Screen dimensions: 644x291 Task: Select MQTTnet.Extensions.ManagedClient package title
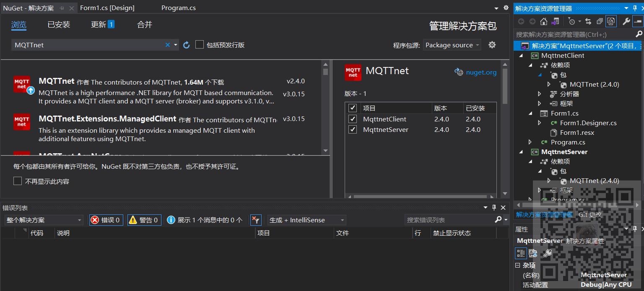107,119
